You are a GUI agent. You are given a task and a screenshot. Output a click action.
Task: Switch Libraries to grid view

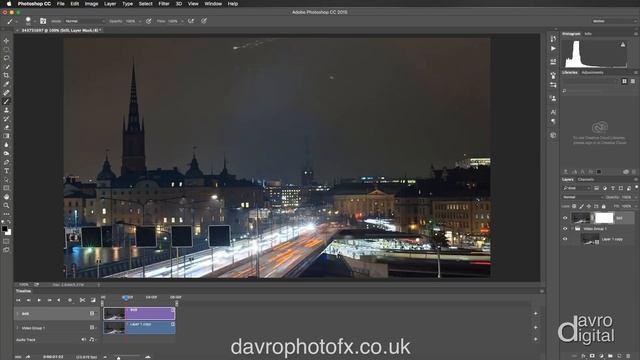624,81
